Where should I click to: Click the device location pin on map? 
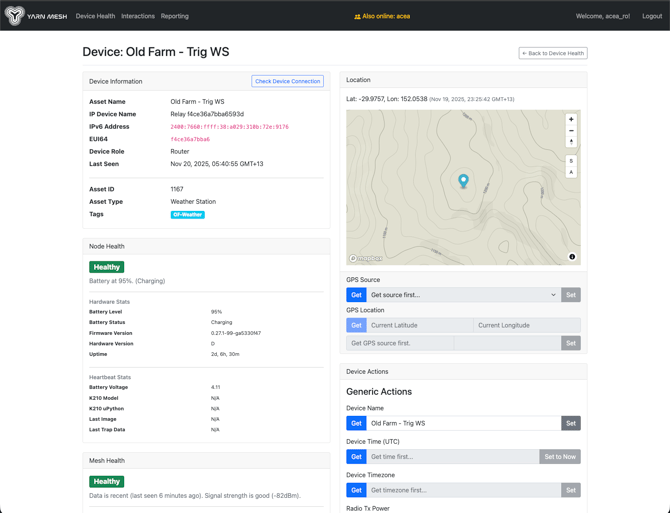point(463,180)
